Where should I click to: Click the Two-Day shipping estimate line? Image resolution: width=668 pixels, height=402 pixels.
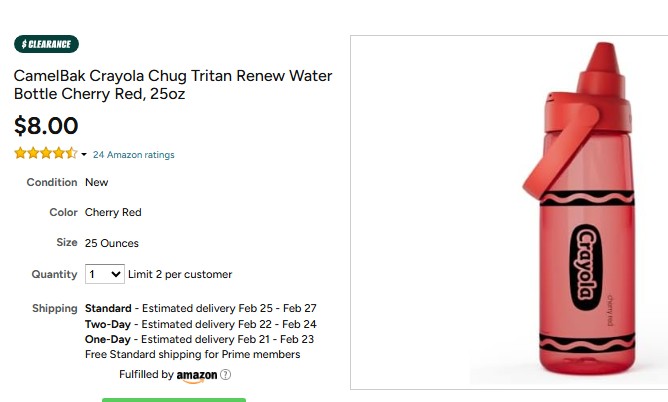click(x=200, y=324)
